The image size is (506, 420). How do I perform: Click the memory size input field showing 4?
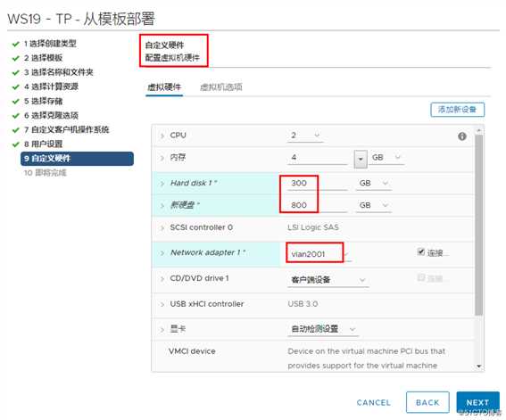[x=317, y=158]
